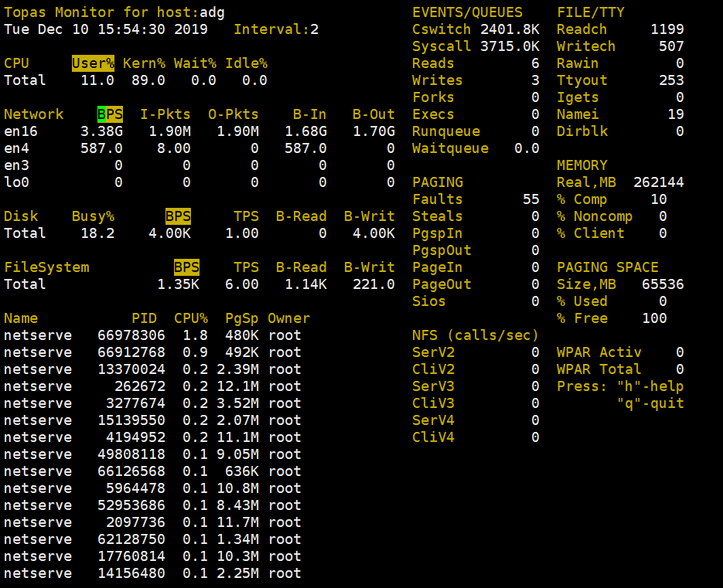Select netserve process with PID 4194952
The width and height of the screenshot is (723, 588).
152,438
